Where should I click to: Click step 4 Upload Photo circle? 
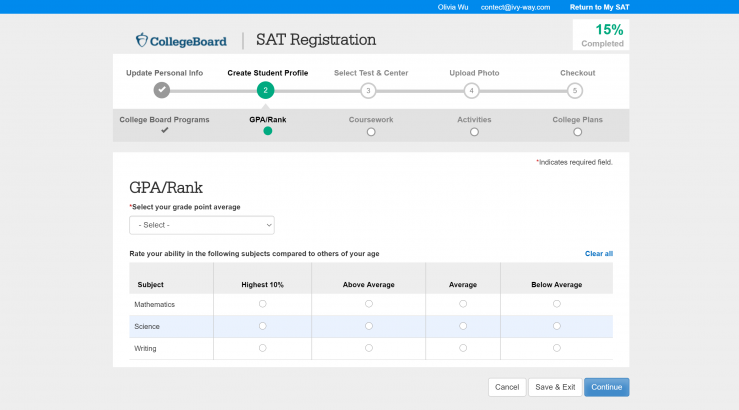coord(471,90)
